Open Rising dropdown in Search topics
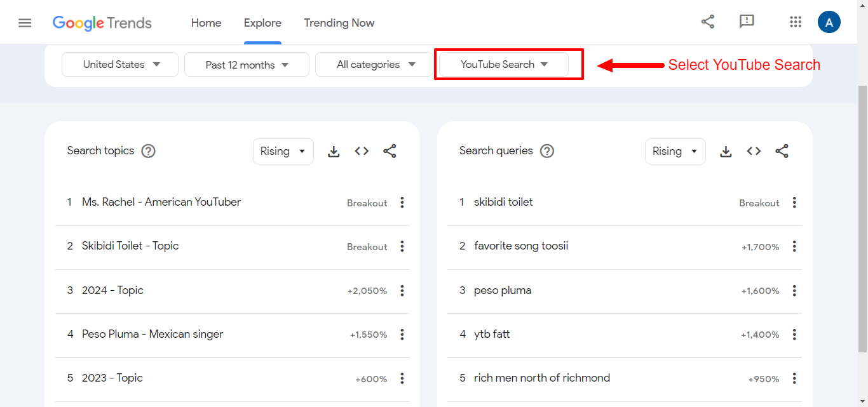 283,151
